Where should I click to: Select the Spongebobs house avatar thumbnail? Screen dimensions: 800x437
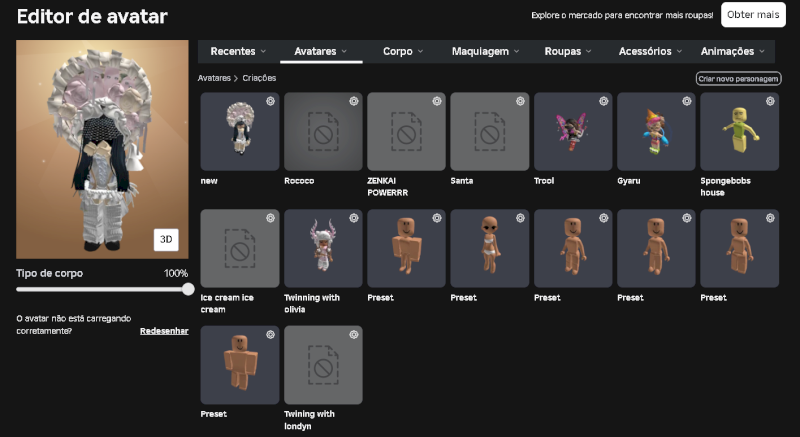click(739, 132)
